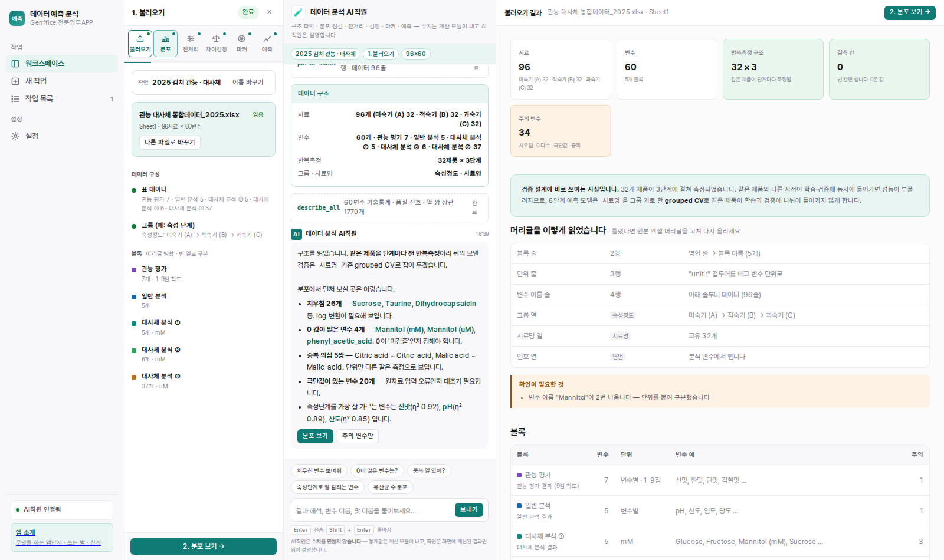Screen dimensions: 944x560
Task: Close the 1. 불러오기 panel
Action: pos(270,12)
